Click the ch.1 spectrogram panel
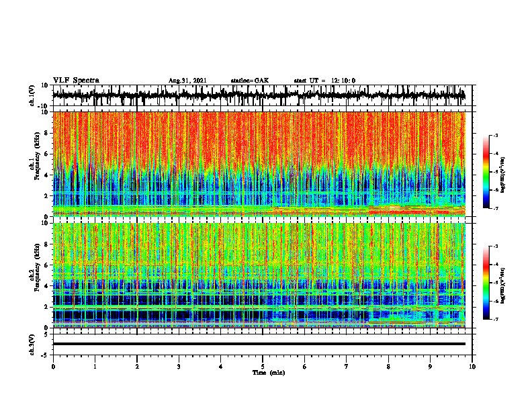The height and width of the screenshot is (411, 532). point(259,164)
